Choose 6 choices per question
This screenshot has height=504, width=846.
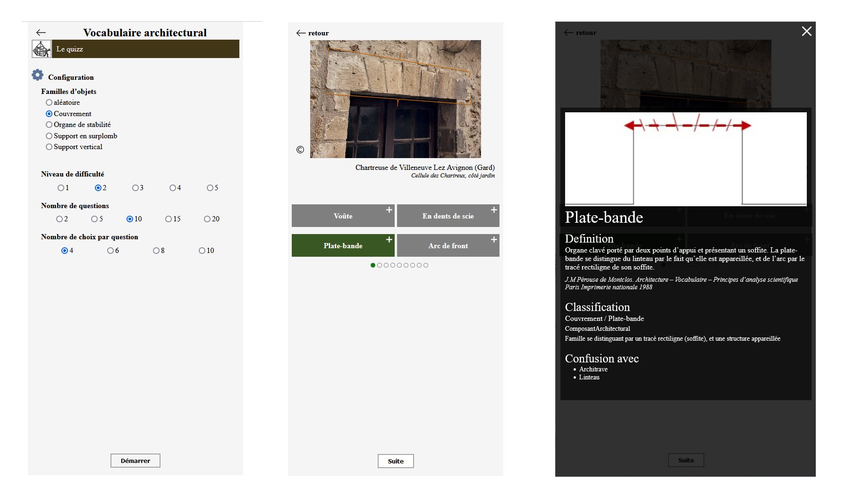point(110,251)
